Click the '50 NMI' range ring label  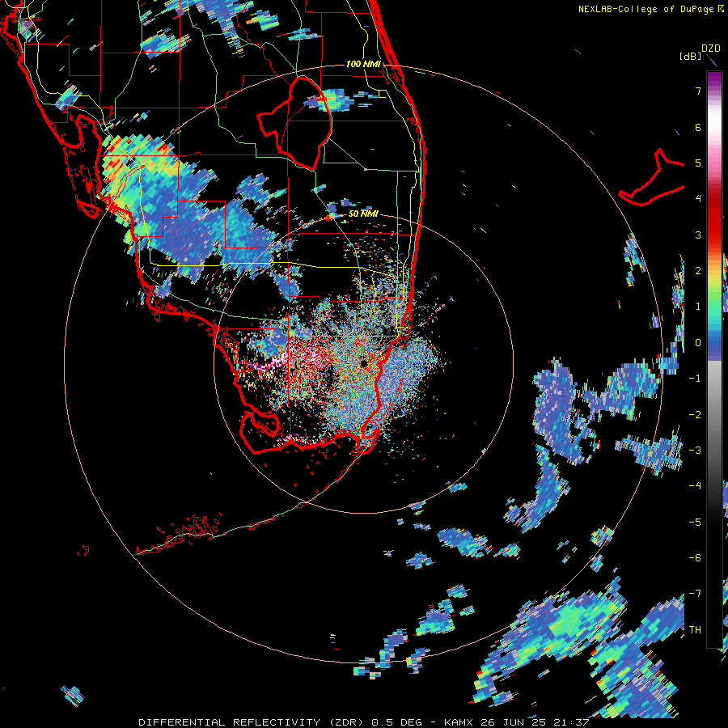tap(363, 214)
